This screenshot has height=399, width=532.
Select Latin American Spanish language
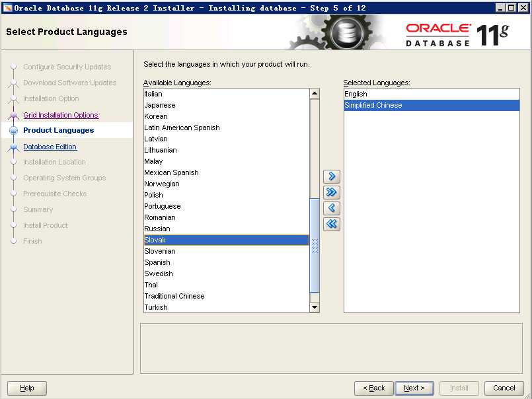226,127
